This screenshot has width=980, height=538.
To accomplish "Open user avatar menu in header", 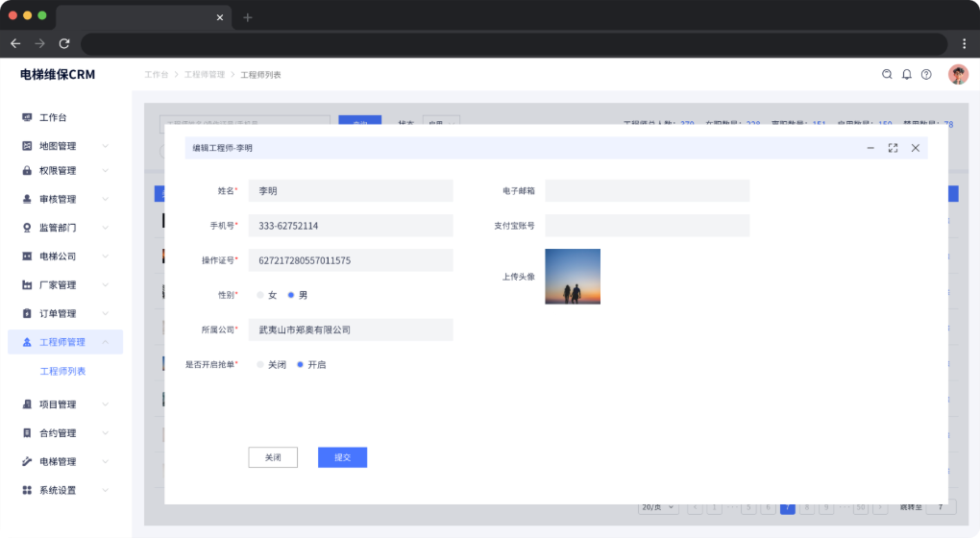I will click(x=958, y=74).
